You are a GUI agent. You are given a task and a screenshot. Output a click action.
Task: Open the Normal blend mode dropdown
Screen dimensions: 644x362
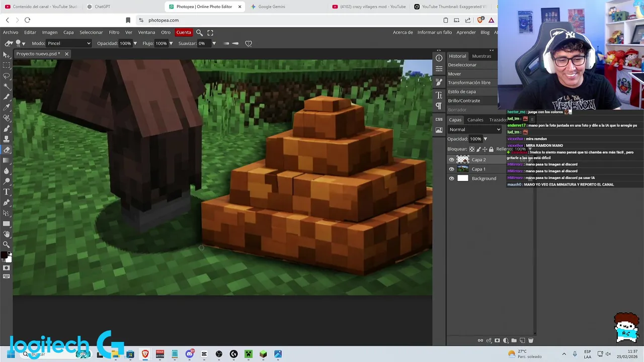click(475, 130)
